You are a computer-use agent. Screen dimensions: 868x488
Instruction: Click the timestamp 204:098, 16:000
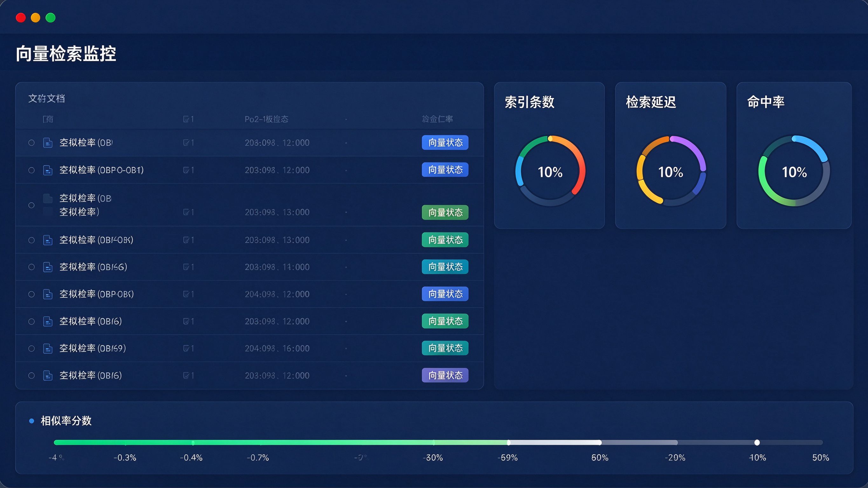(x=277, y=349)
